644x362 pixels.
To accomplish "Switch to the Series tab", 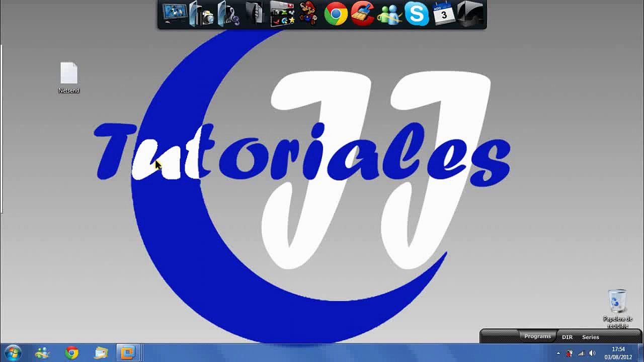I will 591,337.
